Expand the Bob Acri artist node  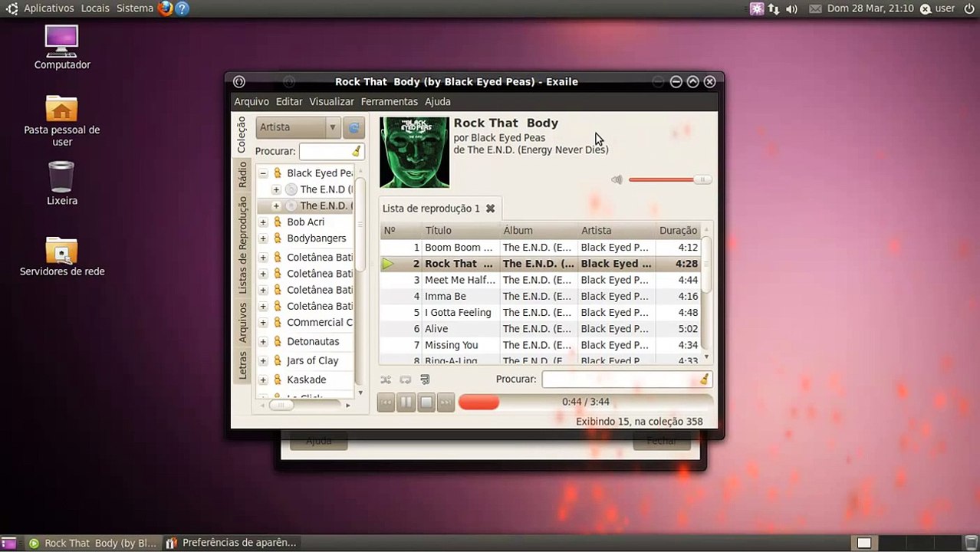tap(263, 222)
